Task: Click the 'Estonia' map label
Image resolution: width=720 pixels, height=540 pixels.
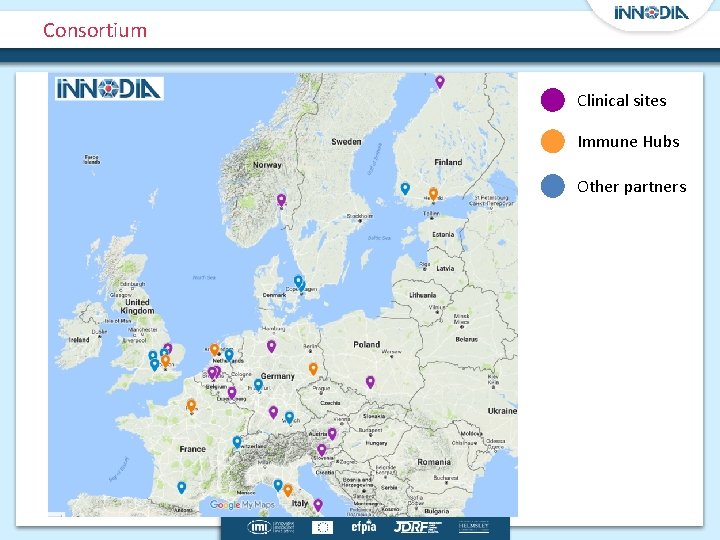Action: (443, 235)
